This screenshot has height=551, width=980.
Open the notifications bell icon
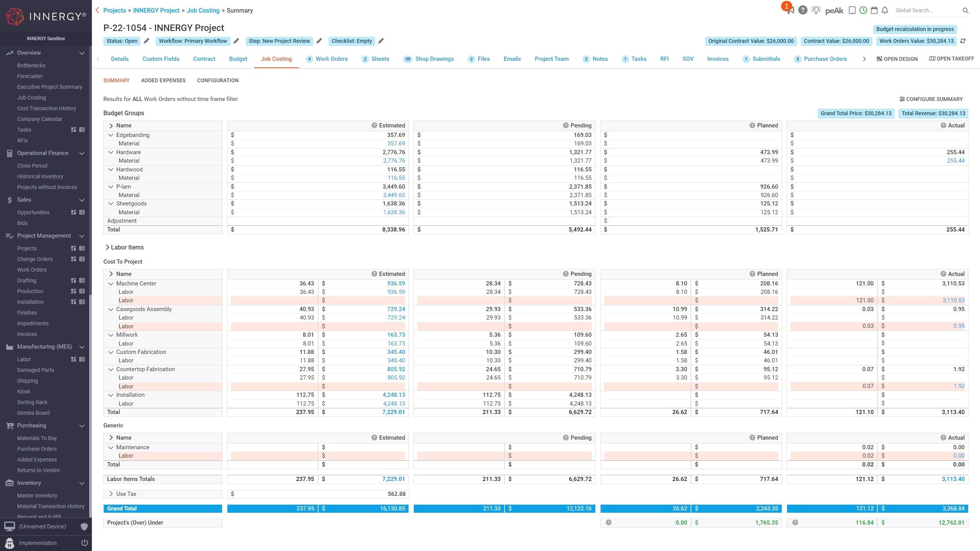(x=885, y=10)
